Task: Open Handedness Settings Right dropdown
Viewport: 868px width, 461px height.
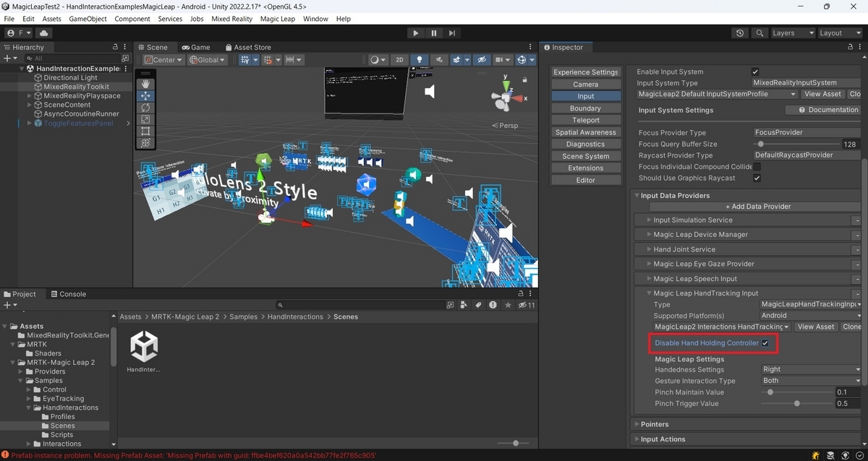Action: click(810, 369)
